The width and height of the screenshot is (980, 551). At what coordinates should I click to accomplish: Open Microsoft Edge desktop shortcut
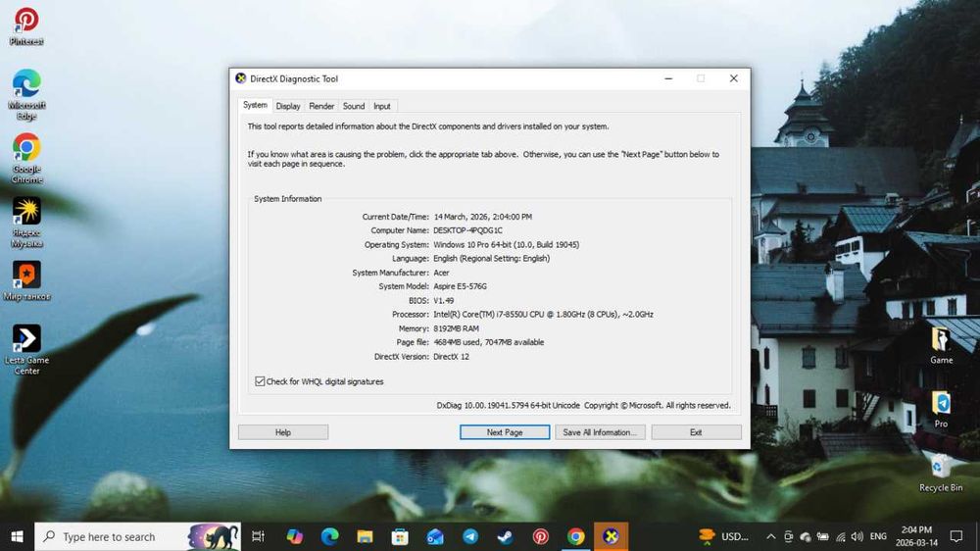(x=26, y=94)
